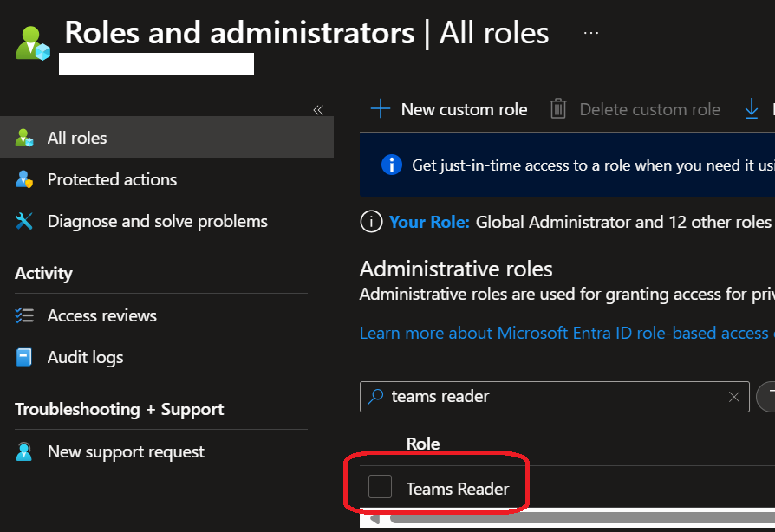Click the Your Role link text
This screenshot has width=775, height=532.
[x=429, y=222]
